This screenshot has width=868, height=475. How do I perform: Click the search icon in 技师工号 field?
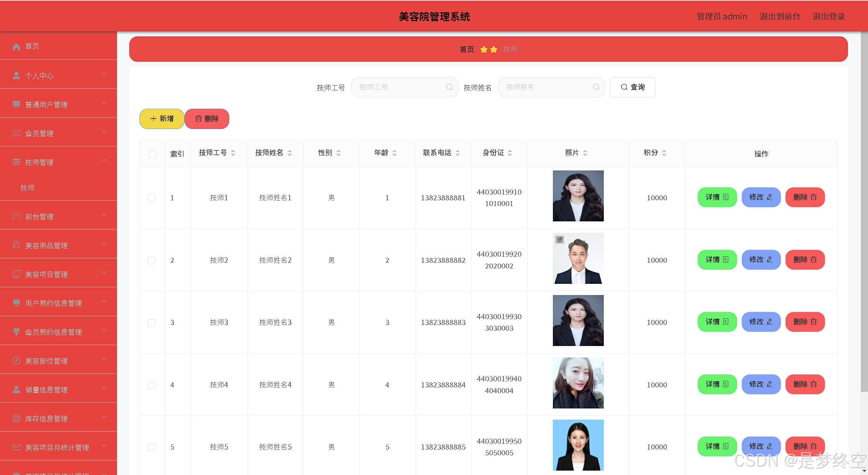click(449, 87)
